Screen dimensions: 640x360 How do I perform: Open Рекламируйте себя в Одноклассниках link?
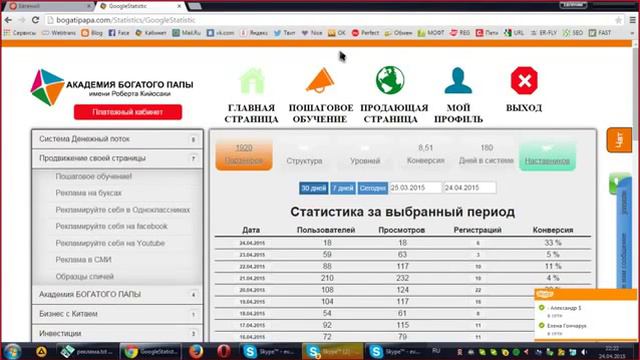[x=122, y=210]
